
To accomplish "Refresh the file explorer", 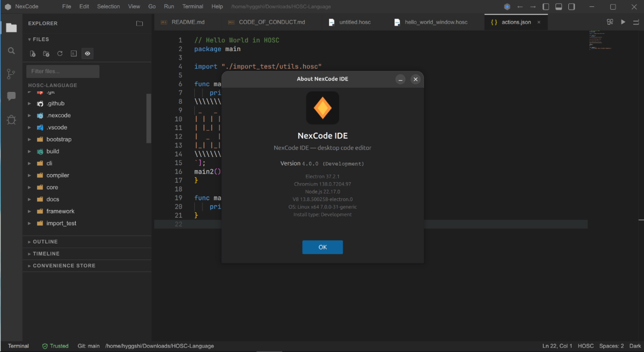I will click(x=60, y=54).
